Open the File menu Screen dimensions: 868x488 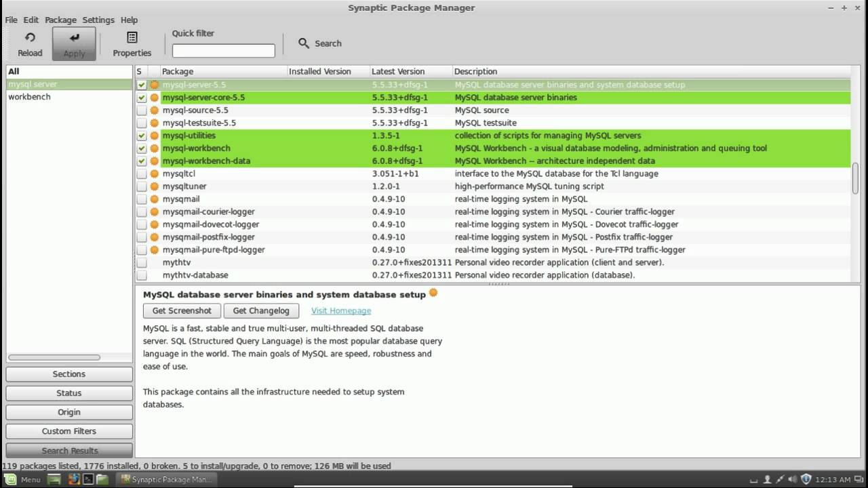tap(11, 20)
